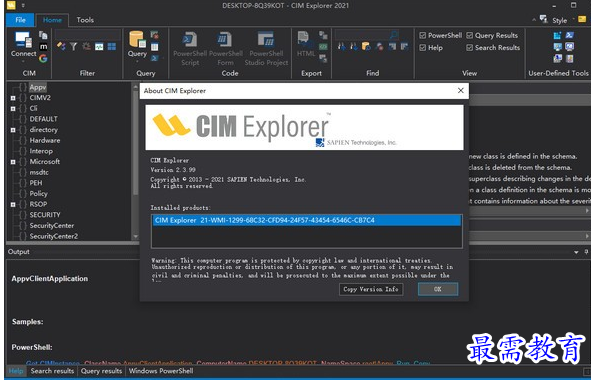The height and width of the screenshot is (380, 591).
Task: Select the SecurityCenter2 namespace
Action: tap(54, 236)
